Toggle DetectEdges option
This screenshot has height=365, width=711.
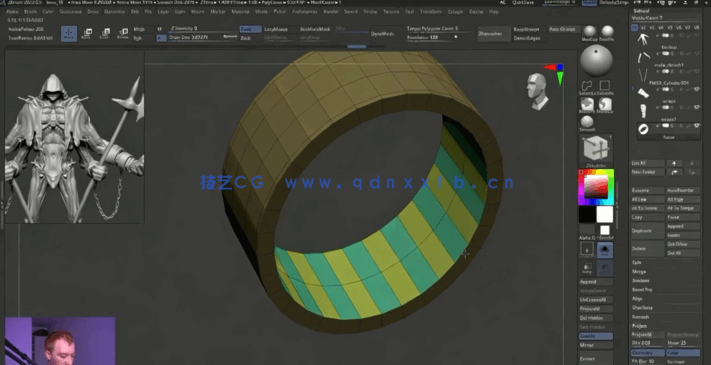527,38
